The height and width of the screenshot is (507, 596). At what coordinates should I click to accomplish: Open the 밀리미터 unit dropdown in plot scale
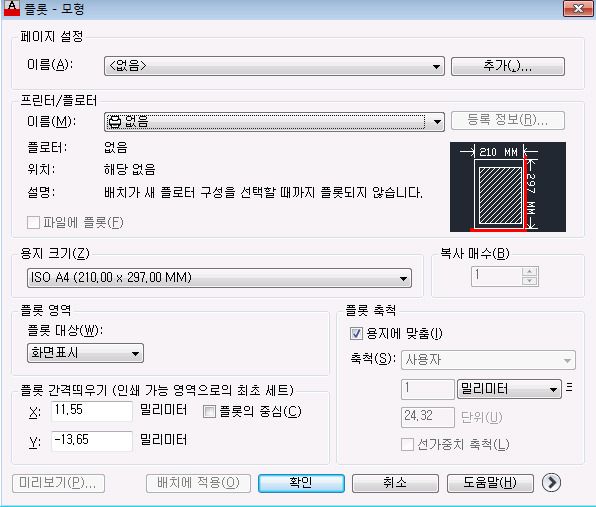pyautogui.click(x=509, y=389)
